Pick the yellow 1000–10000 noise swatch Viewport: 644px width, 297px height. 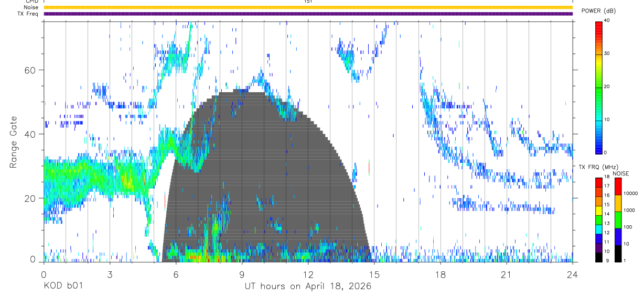[618, 203]
